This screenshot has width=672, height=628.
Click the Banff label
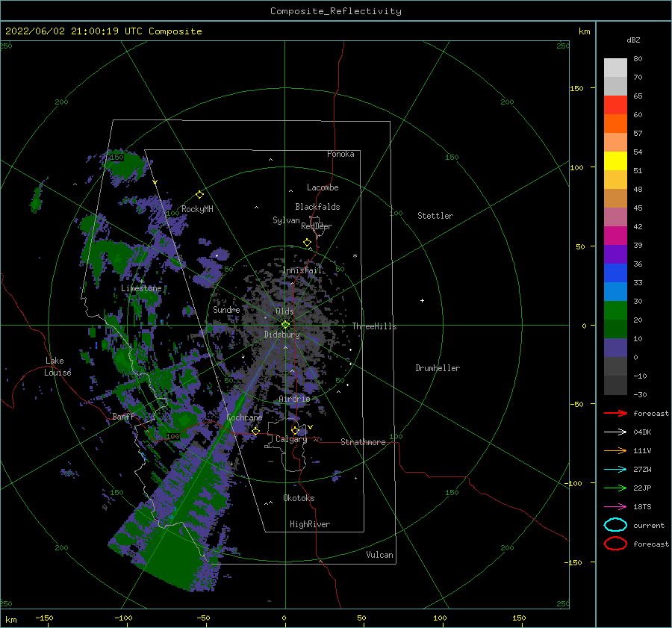123,416
